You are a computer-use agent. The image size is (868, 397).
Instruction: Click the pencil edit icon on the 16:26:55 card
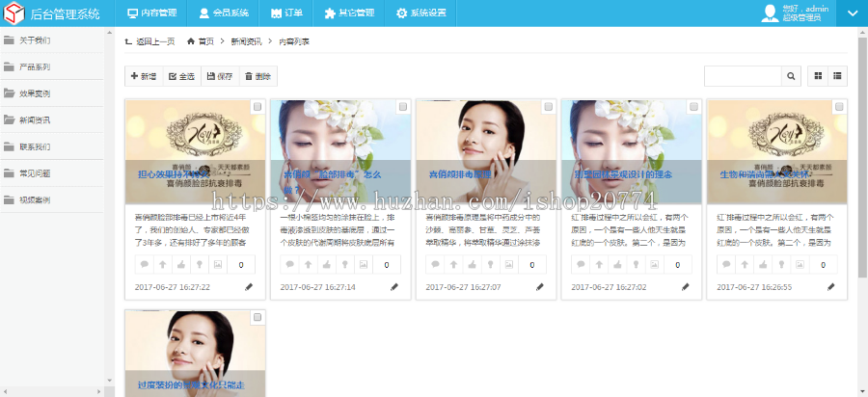coord(831,287)
